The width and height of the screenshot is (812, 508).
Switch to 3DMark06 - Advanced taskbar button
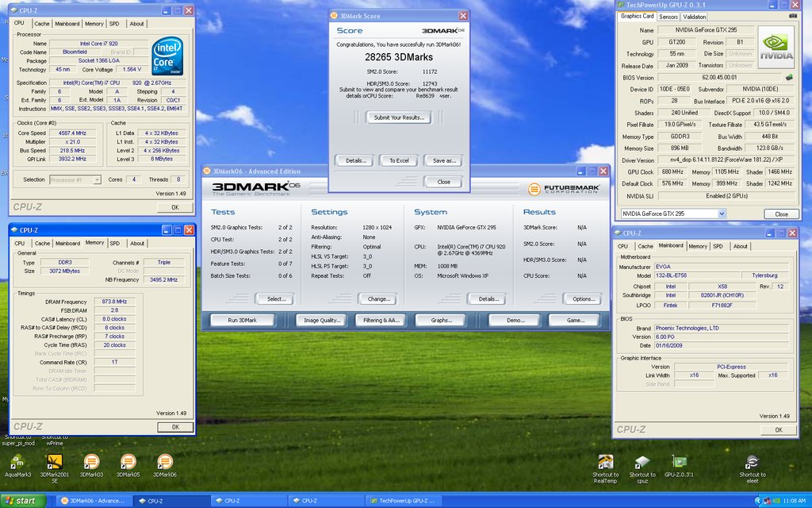tap(94, 501)
